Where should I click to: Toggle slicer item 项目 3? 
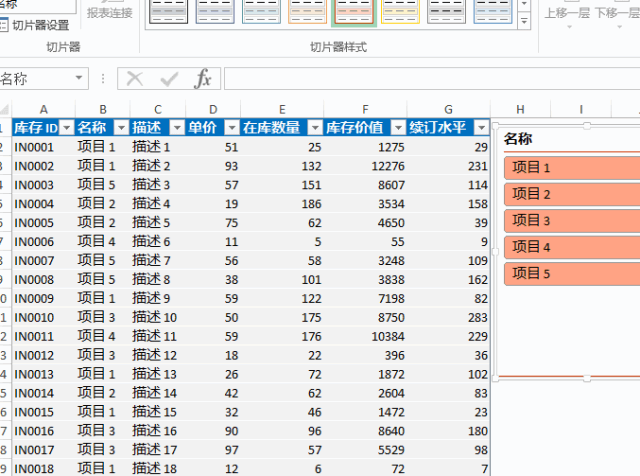pyautogui.click(x=570, y=220)
